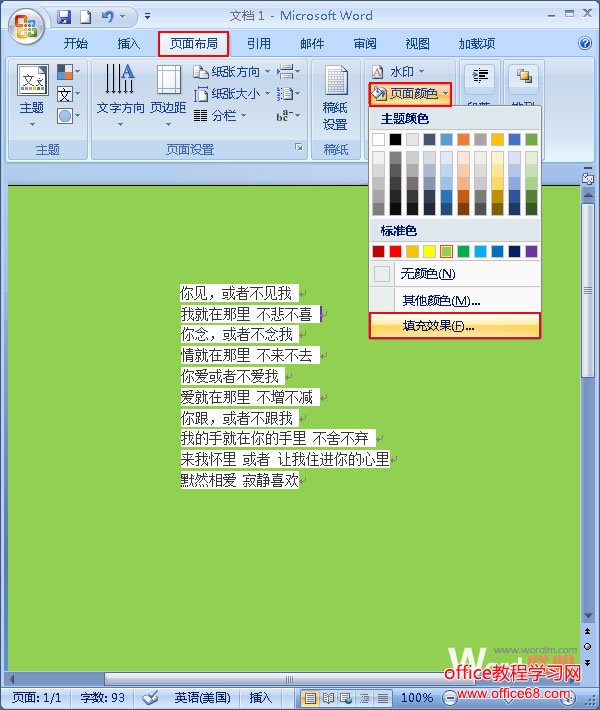
Task: Switch to Print Layout view
Action: tap(310, 698)
